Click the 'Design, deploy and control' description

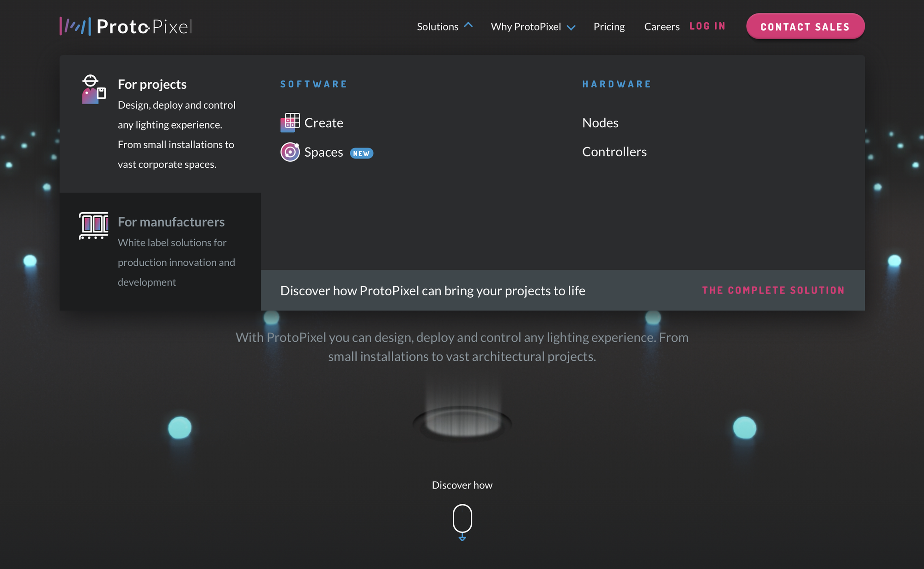point(176,135)
